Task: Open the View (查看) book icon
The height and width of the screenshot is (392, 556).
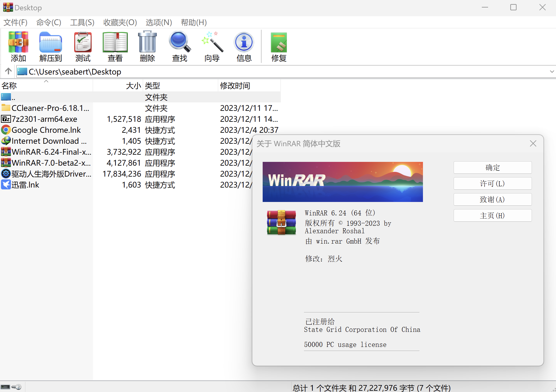Action: coord(115,42)
